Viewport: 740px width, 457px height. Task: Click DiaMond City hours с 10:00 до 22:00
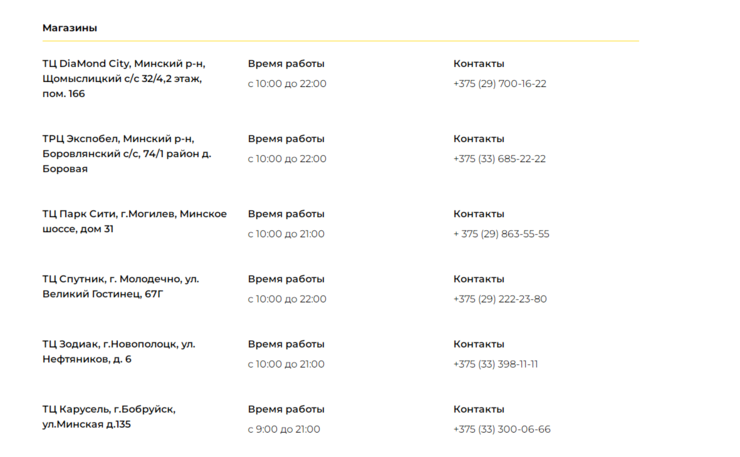coord(287,84)
